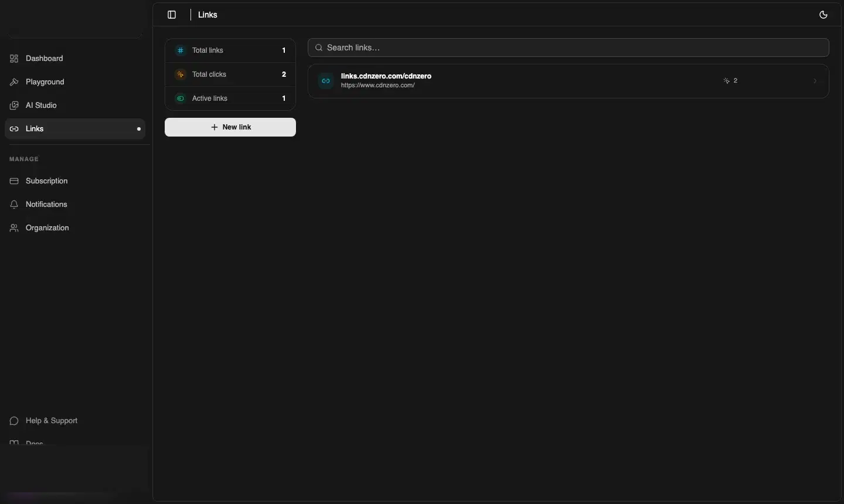Screen dimensions: 844x504
Task: Create a link with New link button
Action: [230, 127]
